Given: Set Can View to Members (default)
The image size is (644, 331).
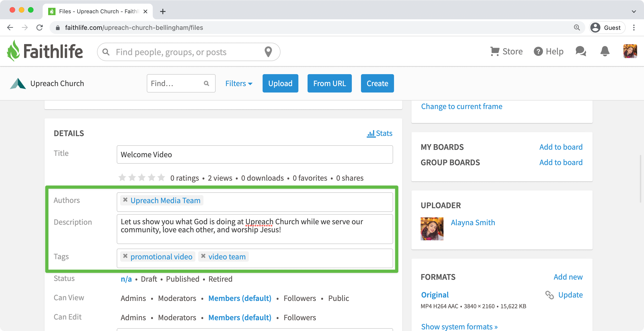Looking at the screenshot, I should [x=240, y=298].
